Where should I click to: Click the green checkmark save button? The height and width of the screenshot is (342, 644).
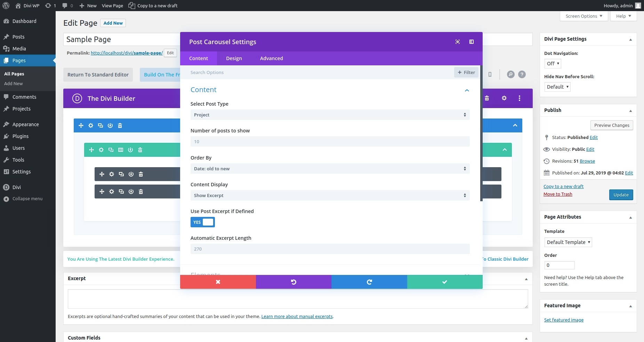click(x=444, y=282)
